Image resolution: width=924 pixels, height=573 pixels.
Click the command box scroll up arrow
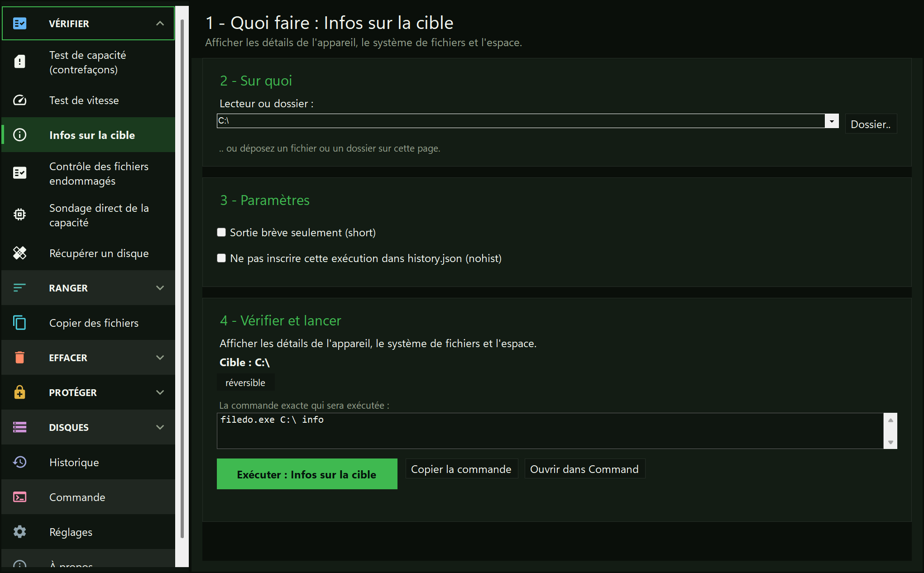point(890,420)
